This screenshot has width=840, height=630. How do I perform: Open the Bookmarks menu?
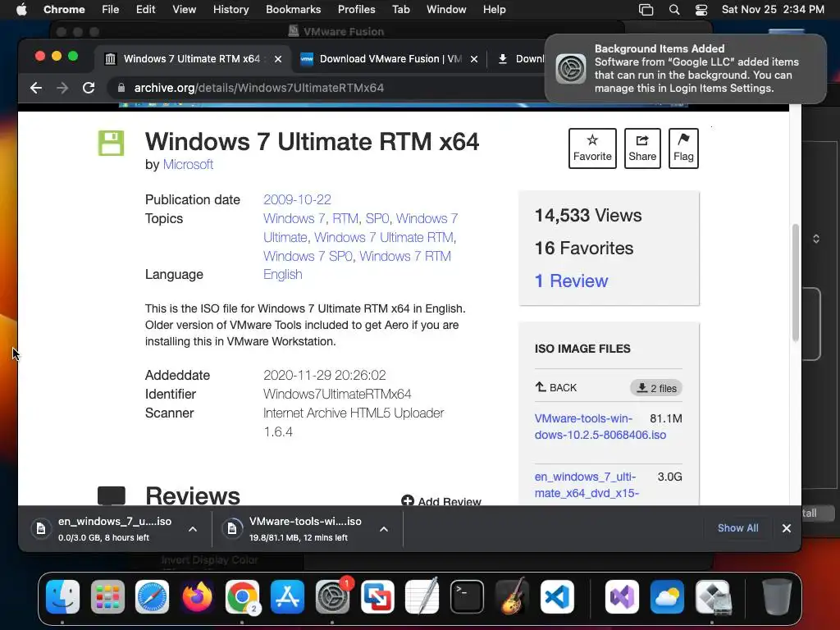click(293, 10)
